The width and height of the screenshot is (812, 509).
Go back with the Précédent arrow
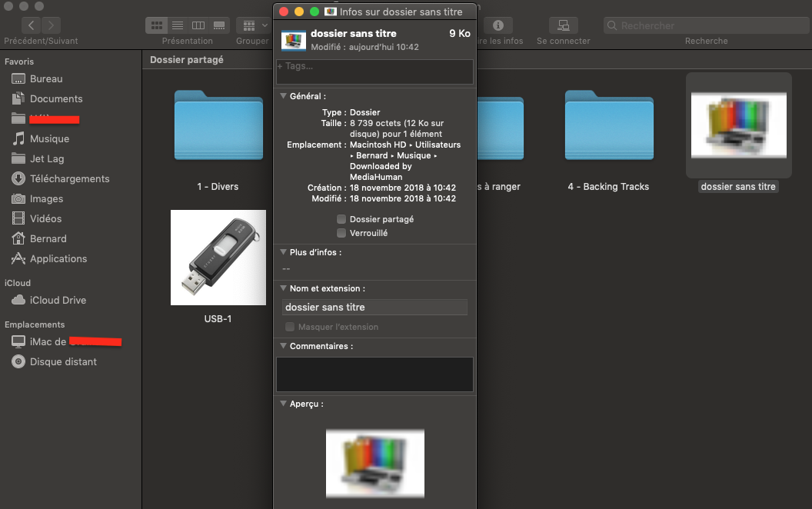(31, 25)
